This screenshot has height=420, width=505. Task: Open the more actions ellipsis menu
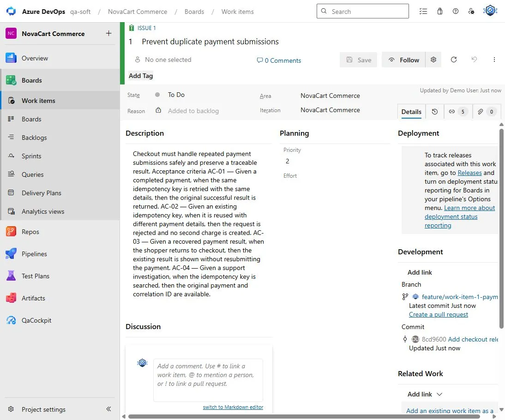pos(494,60)
